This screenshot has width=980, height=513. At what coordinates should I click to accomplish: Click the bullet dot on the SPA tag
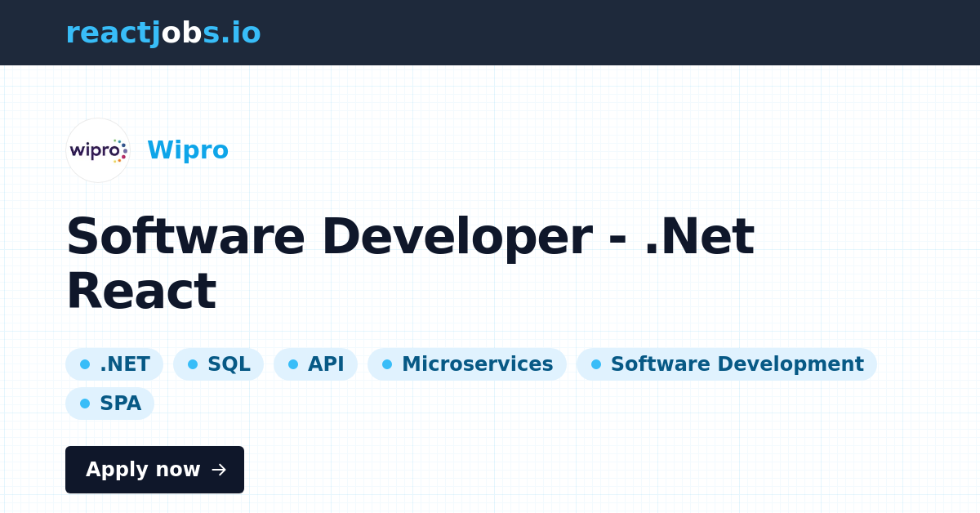[84, 403]
